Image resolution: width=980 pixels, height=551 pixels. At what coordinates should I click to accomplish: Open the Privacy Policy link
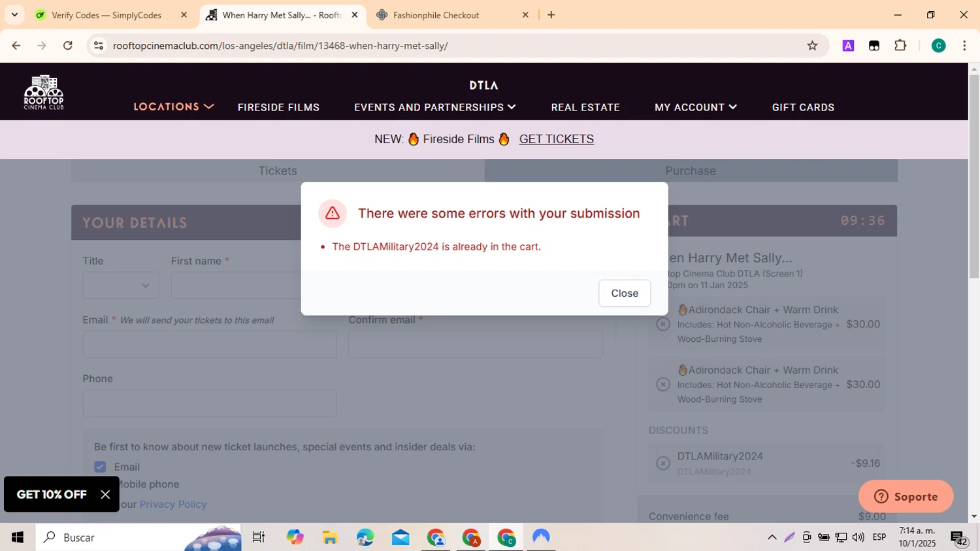click(x=173, y=505)
